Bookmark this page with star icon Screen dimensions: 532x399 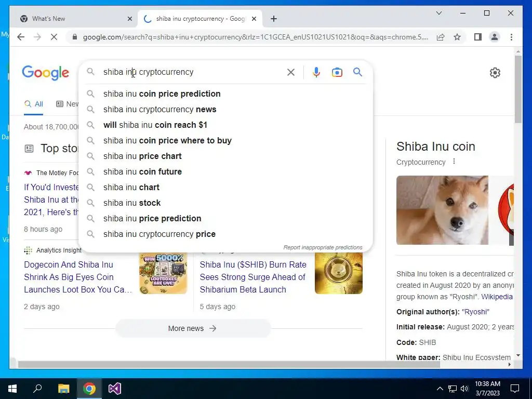457,37
